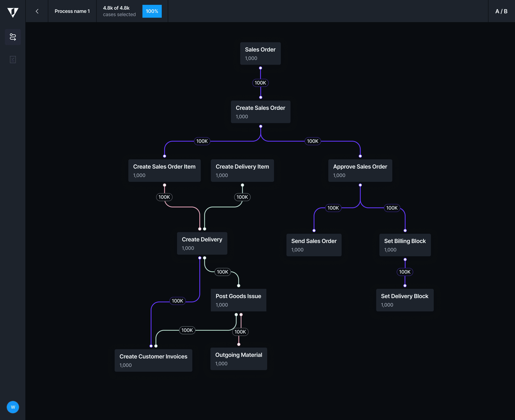Select the Create Sales Order Item node
Viewport: 515px width, 420px height.
pyautogui.click(x=165, y=171)
